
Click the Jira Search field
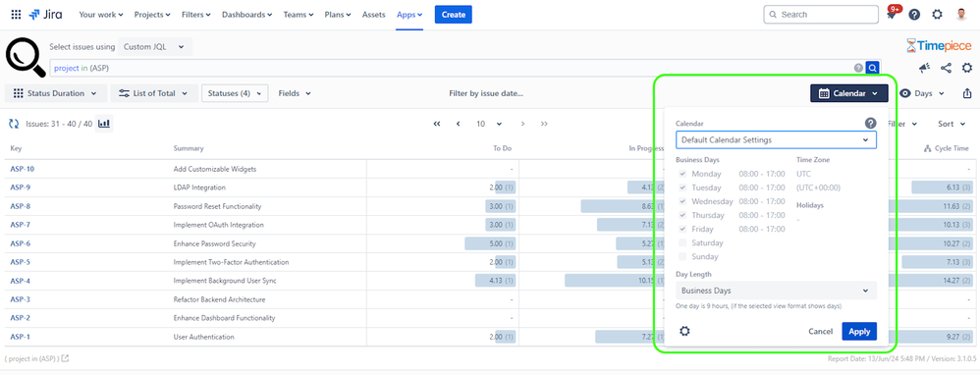(821, 15)
